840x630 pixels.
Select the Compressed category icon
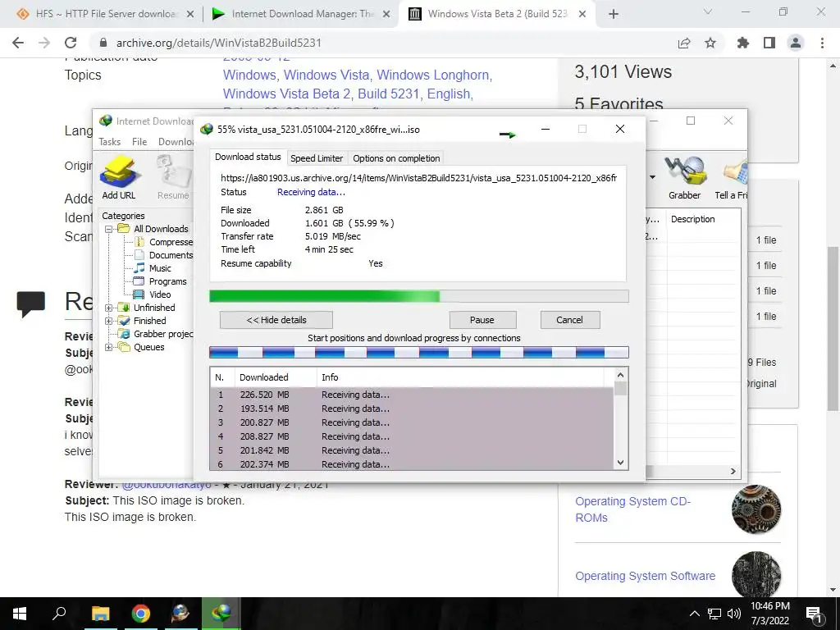click(x=139, y=242)
